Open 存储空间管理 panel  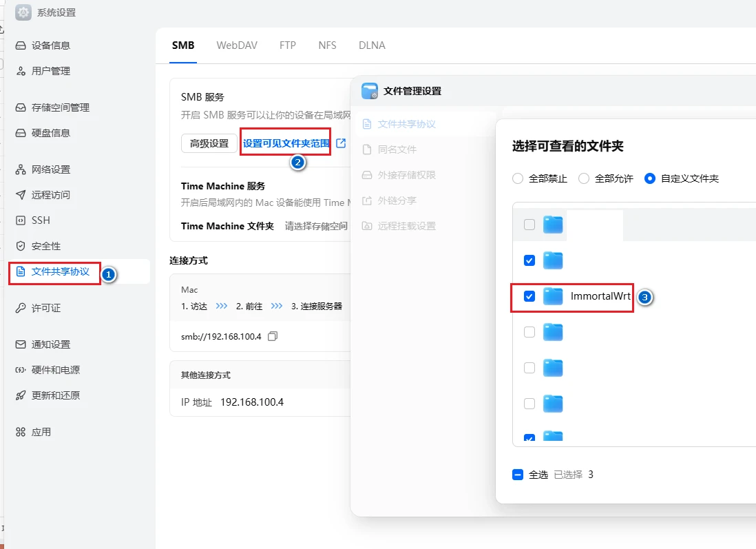pyautogui.click(x=58, y=107)
